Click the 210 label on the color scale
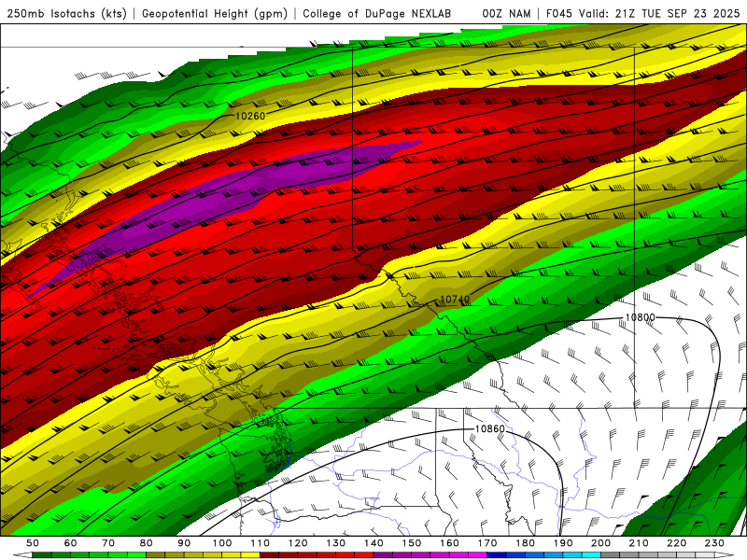The height and width of the screenshot is (560, 747). click(x=639, y=543)
